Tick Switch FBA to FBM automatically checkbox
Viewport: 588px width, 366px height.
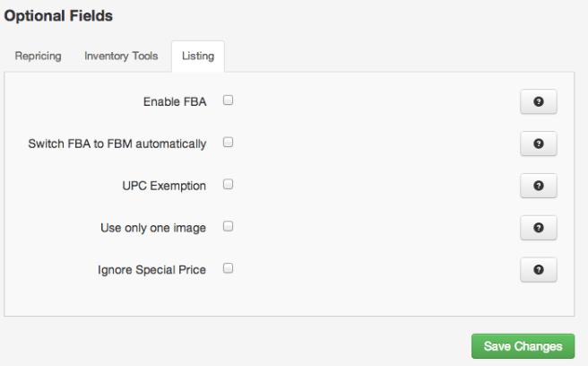228,143
